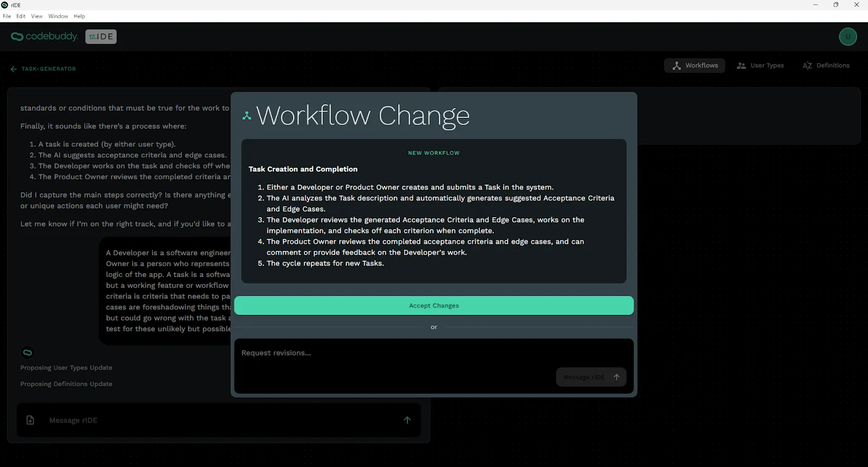Viewport: 868px width, 467px height.
Task: Click the Task Creation and Completion heading
Action: pos(303,169)
